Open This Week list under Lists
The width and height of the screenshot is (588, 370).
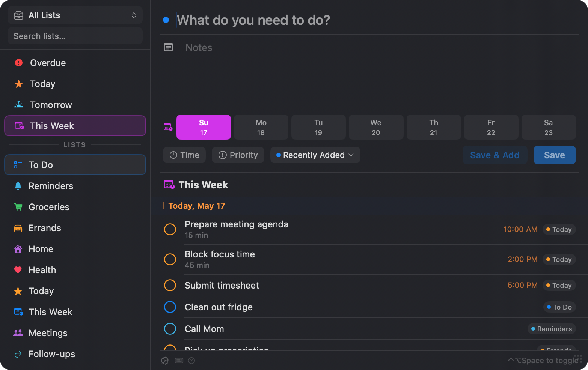pos(75,312)
